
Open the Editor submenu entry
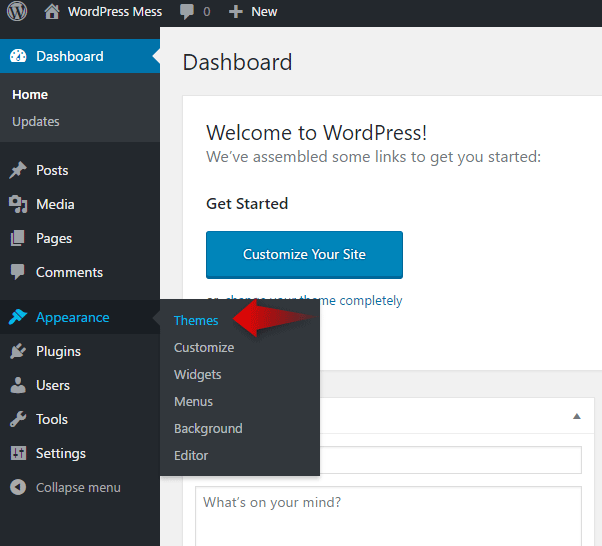(x=191, y=456)
